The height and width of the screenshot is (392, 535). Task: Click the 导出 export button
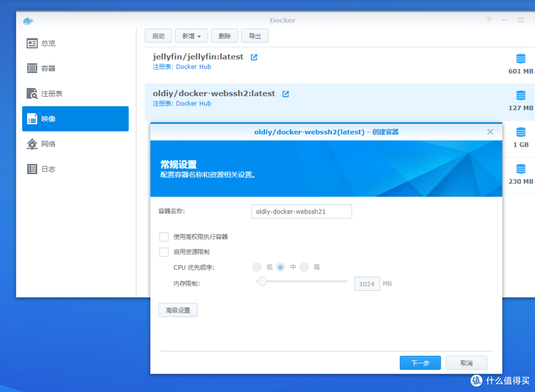255,35
